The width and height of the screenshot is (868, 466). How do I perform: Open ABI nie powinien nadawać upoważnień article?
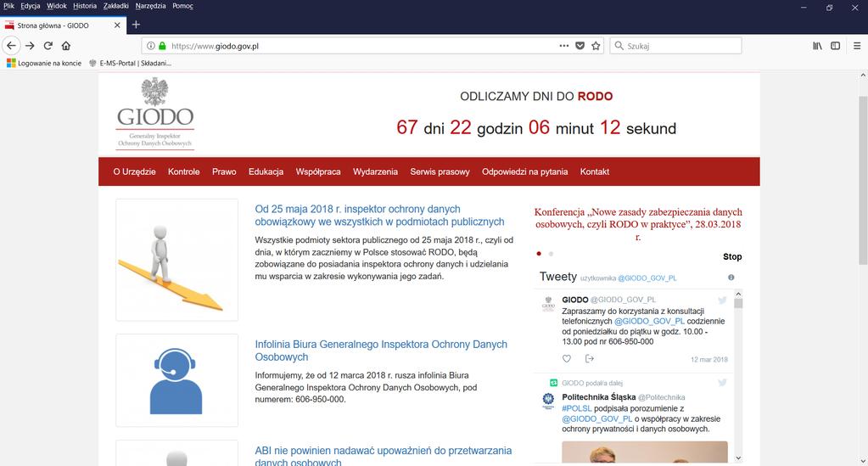click(383, 456)
